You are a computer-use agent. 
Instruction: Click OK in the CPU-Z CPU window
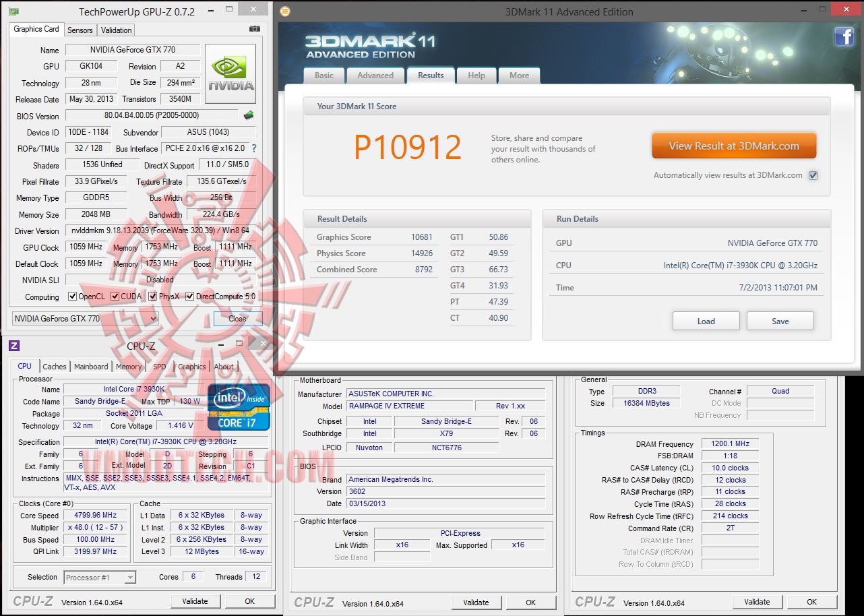pos(250,601)
